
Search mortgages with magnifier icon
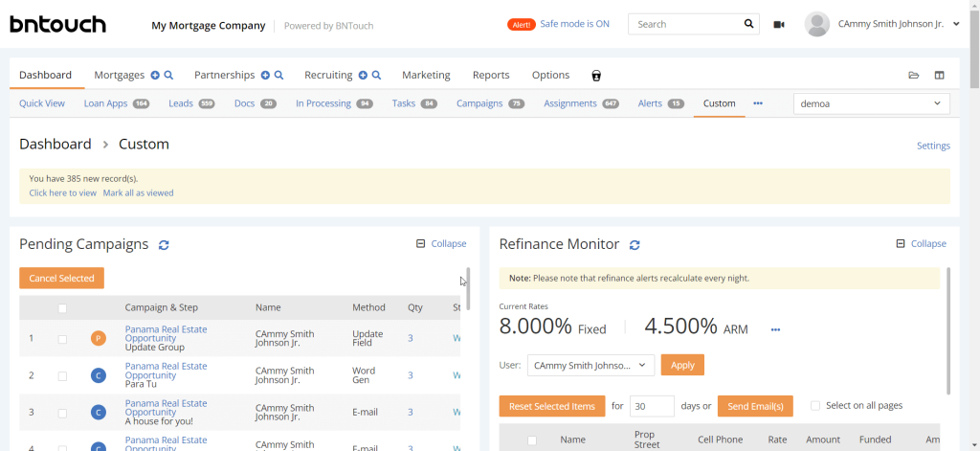click(168, 75)
